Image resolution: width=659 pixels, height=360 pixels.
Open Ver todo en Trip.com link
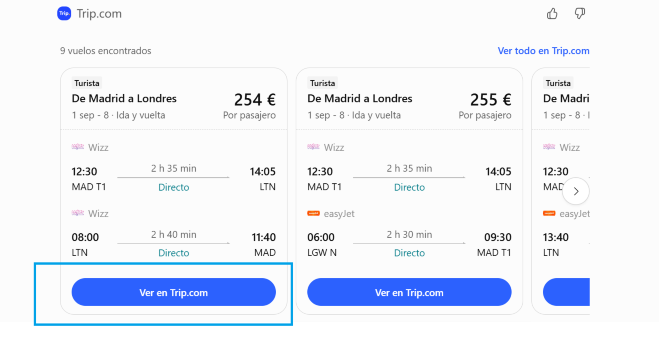click(x=543, y=51)
